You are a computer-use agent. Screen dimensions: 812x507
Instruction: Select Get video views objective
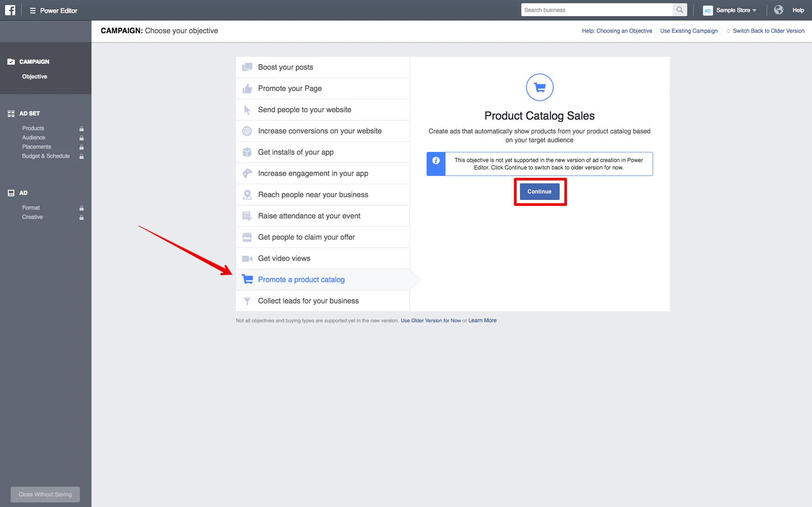[x=323, y=259]
